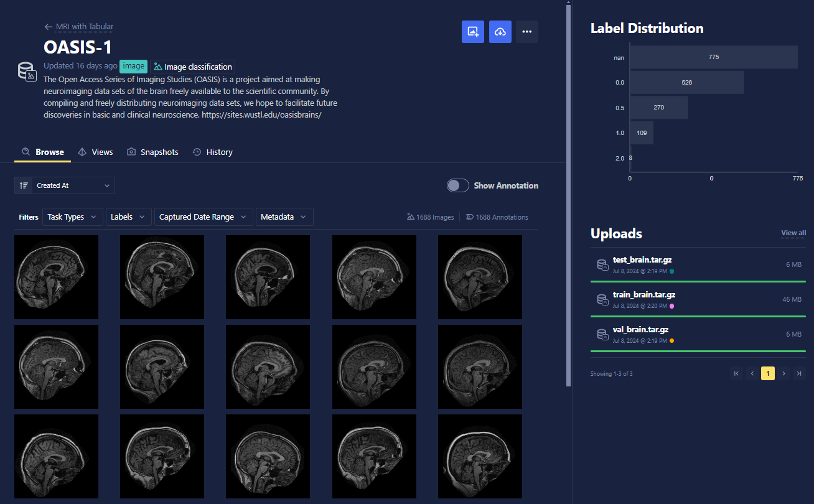814x504 pixels.
Task: Click the Uploads section heading
Action: click(616, 233)
